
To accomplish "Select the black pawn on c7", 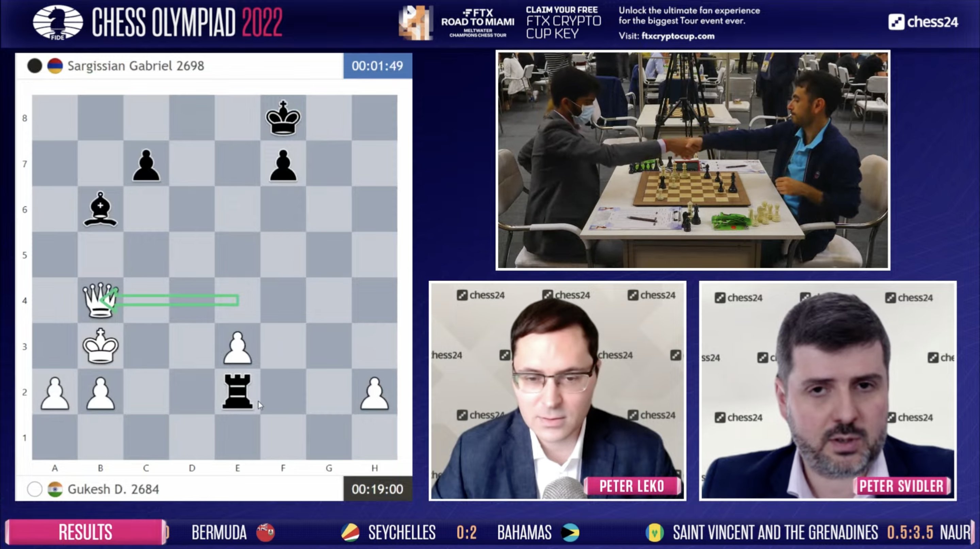I will 146,165.
